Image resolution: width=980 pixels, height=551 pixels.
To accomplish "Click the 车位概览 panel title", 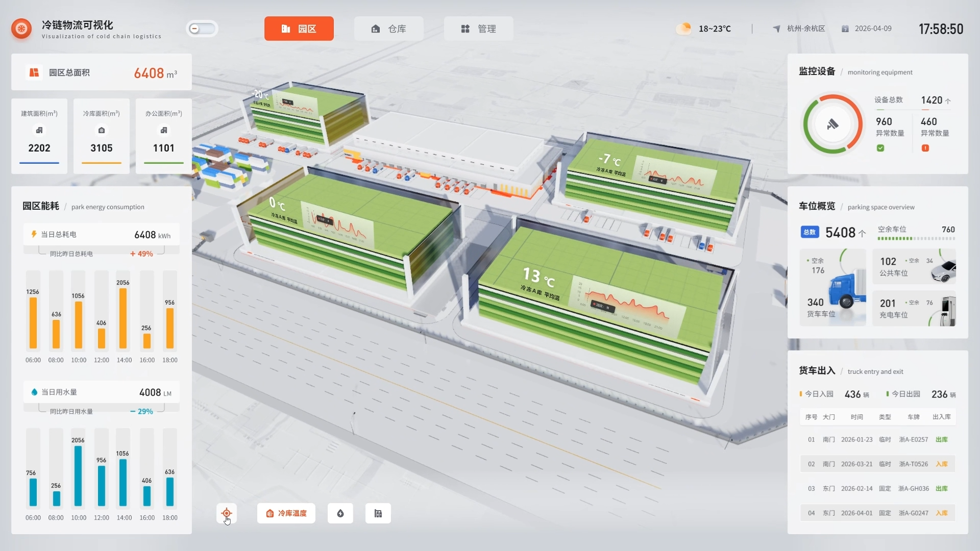I will coord(817,206).
